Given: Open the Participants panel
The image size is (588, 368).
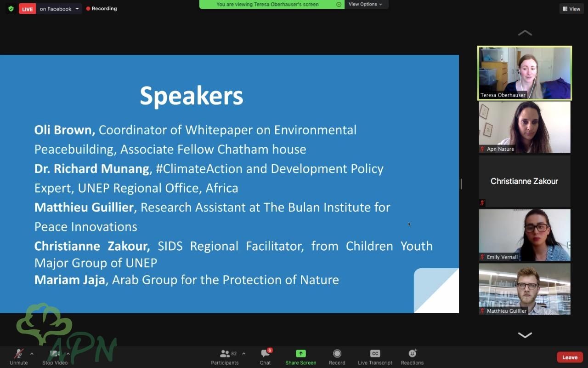Looking at the screenshot, I should (225, 356).
